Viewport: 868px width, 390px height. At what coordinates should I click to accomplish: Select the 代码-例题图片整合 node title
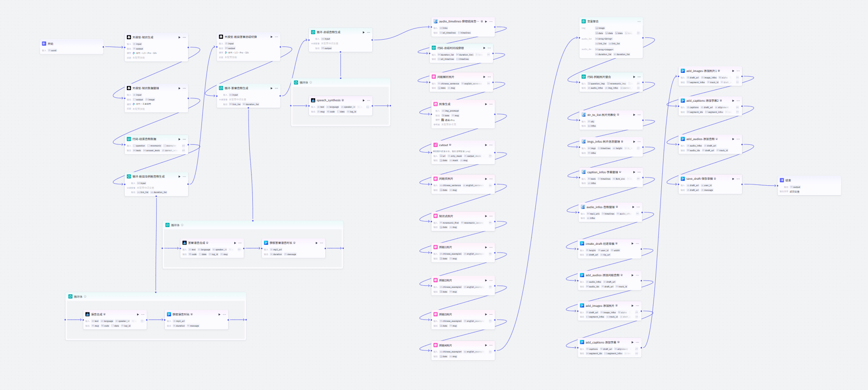[x=599, y=77]
